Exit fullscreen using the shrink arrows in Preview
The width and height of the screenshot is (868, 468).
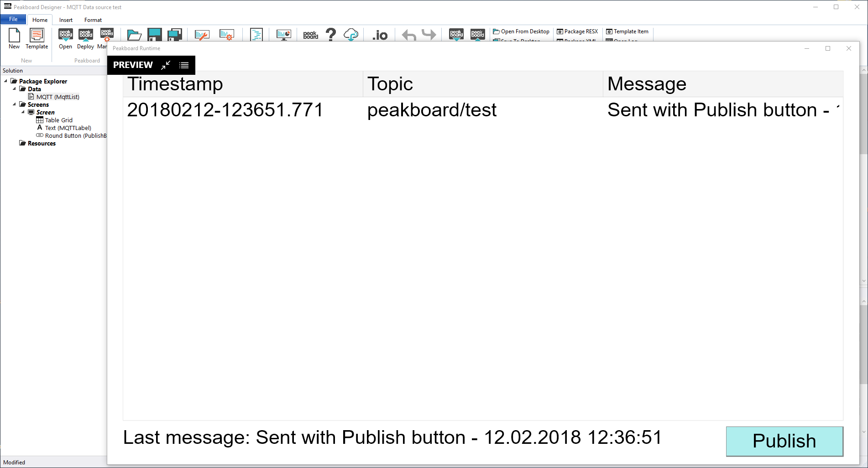click(166, 65)
